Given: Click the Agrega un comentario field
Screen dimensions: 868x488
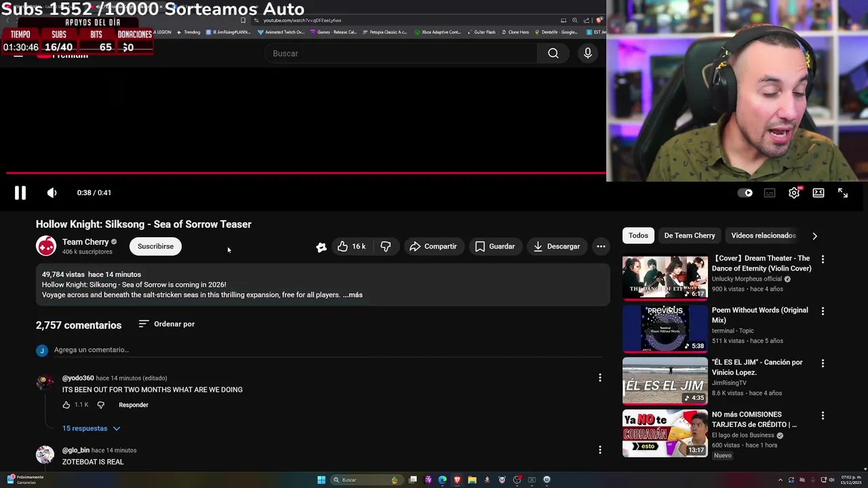Looking at the screenshot, I should click(328, 350).
